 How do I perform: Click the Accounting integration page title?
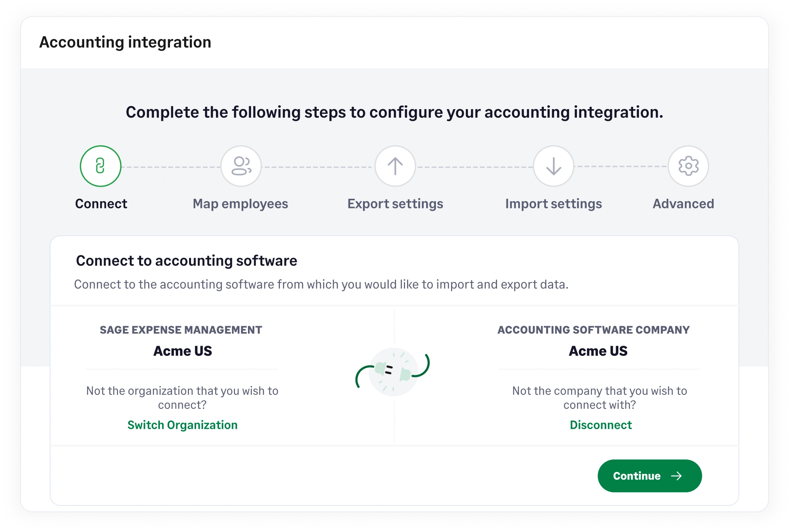coord(125,42)
